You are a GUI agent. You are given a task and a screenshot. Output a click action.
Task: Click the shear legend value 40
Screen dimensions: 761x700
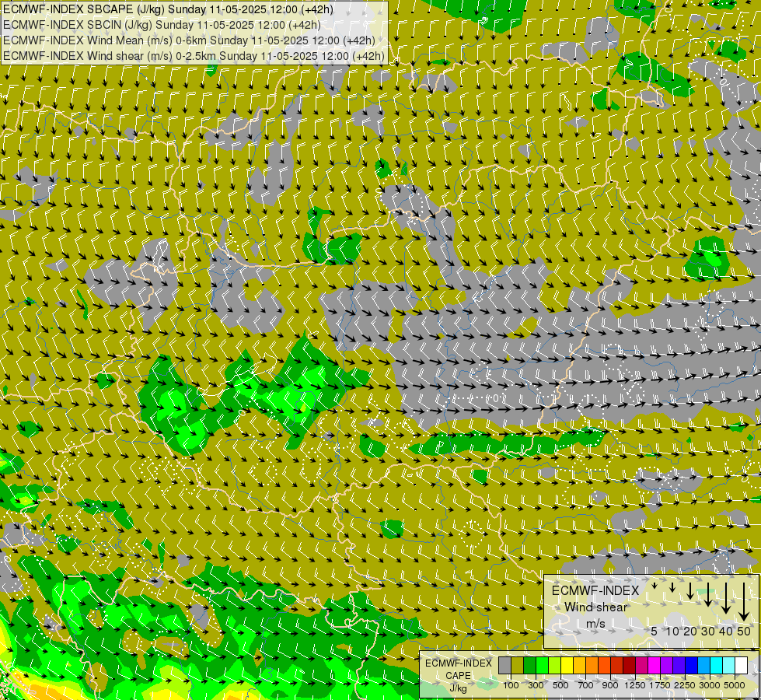click(726, 631)
